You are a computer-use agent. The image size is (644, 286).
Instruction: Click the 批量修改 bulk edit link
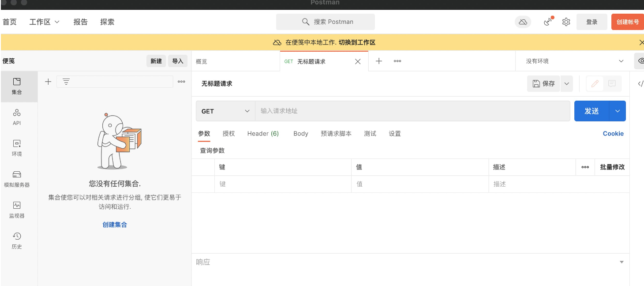click(x=612, y=167)
